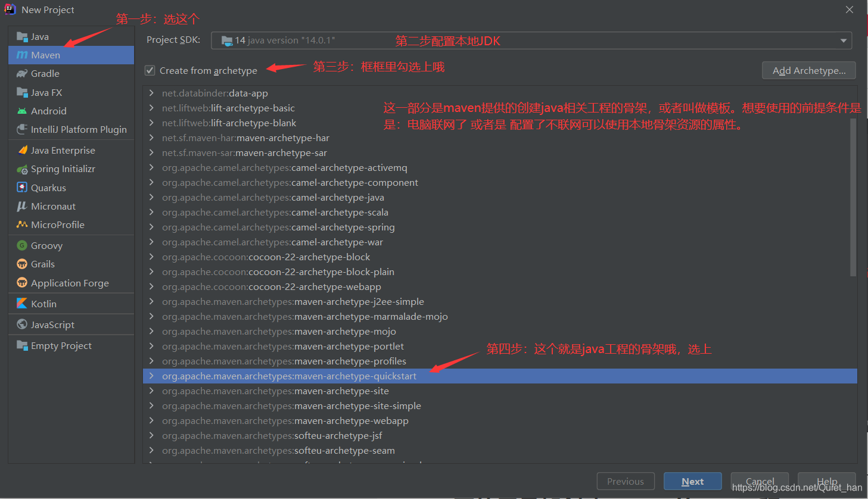Select the Java folder icon in sidebar
Screen dimensions: 868x499
tap(22, 37)
